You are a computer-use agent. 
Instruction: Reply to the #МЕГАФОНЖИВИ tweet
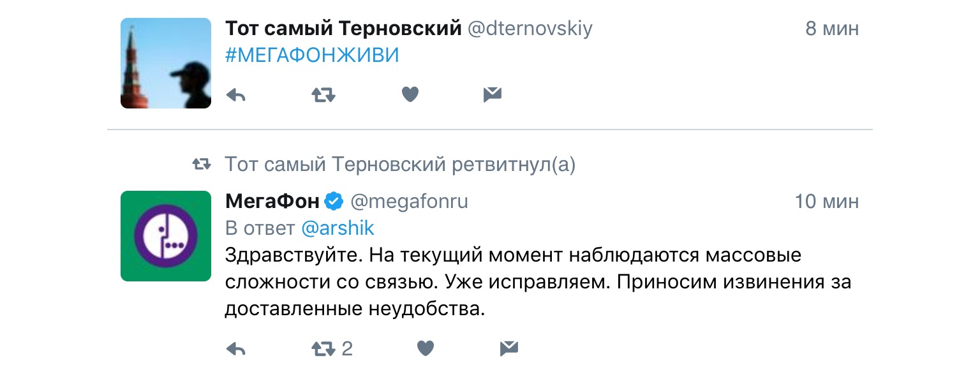tap(236, 95)
